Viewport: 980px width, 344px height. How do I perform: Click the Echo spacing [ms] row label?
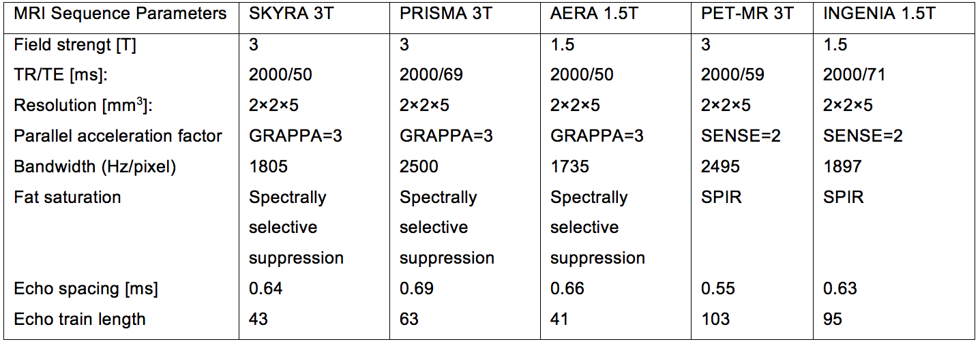pyautogui.click(x=86, y=289)
